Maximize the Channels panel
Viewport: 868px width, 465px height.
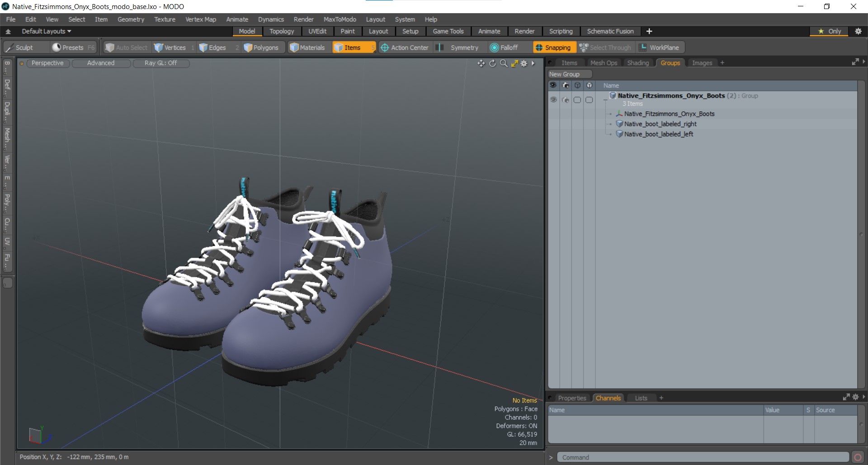[846, 397]
